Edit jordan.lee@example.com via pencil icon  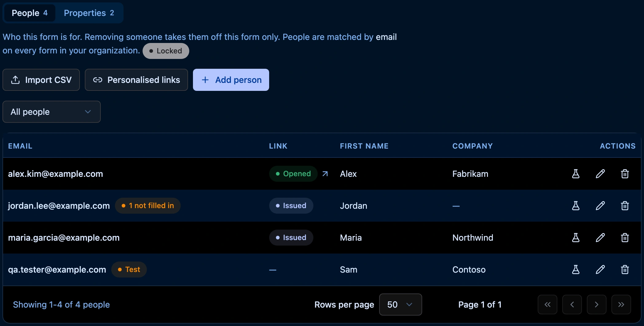[x=600, y=206]
